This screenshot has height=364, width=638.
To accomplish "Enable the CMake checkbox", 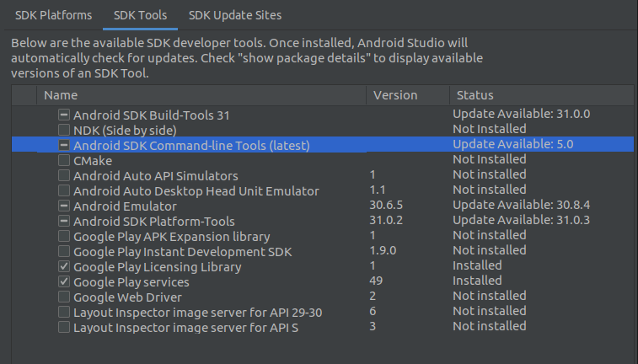I will [64, 160].
